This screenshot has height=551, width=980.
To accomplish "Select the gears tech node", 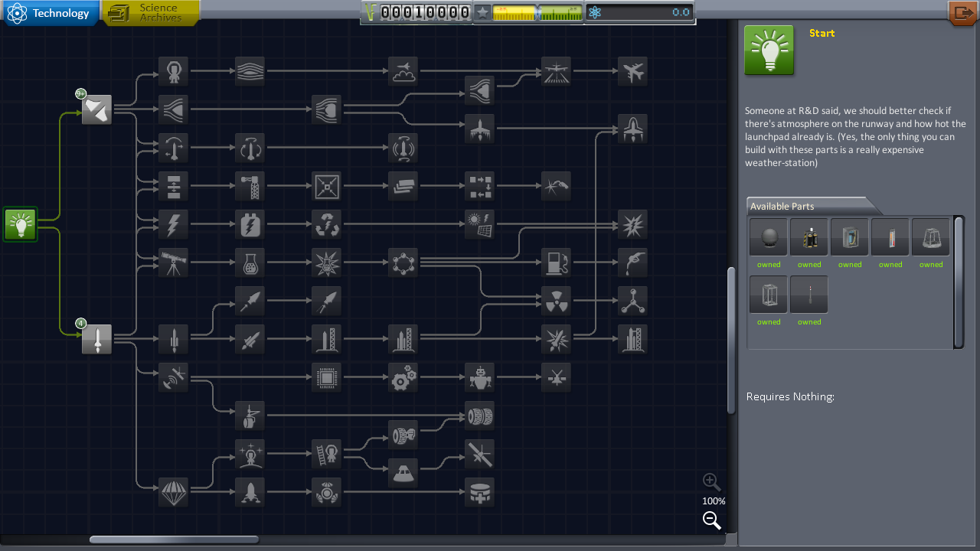I will click(x=403, y=377).
